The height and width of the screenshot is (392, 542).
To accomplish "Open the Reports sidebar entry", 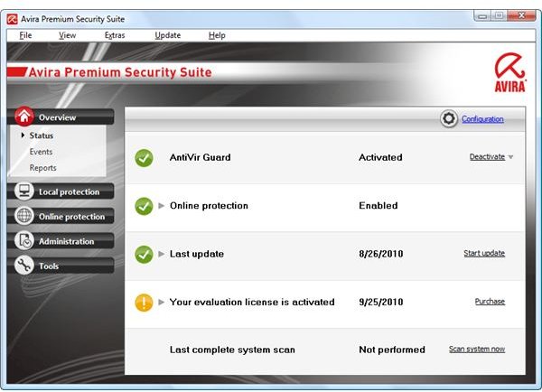I will click(x=42, y=168).
